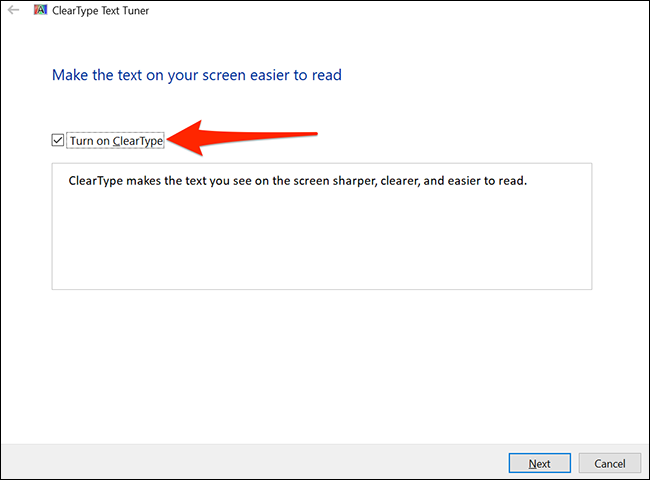Image resolution: width=650 pixels, height=480 pixels.
Task: Click the 'Turn on ClearType' label text
Action: [116, 141]
